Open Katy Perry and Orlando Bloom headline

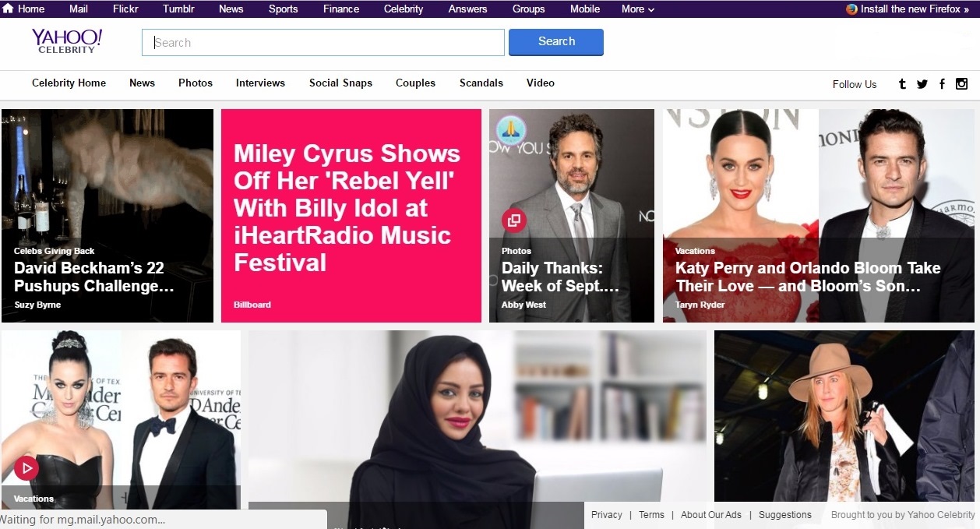pos(808,277)
